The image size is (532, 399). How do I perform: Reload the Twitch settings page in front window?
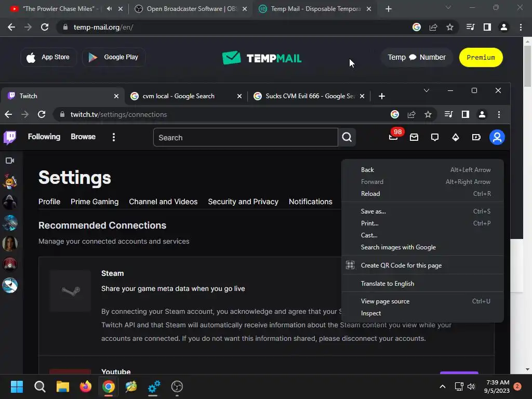(x=42, y=114)
